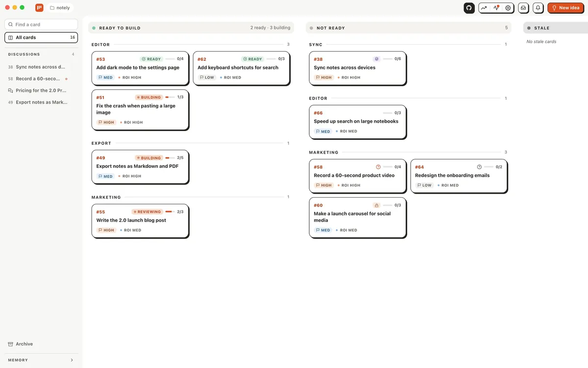Click the READY badge on card #53
Viewport: 588px width, 368px height.
(151, 59)
